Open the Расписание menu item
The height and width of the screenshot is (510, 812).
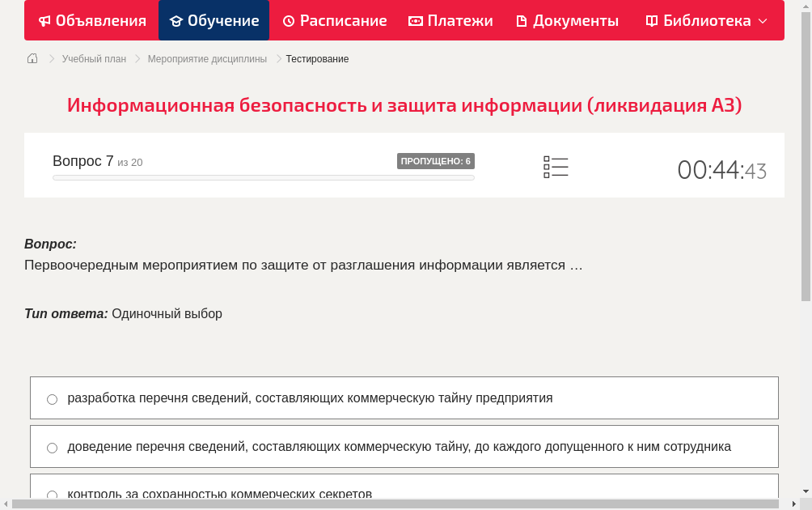tap(334, 20)
